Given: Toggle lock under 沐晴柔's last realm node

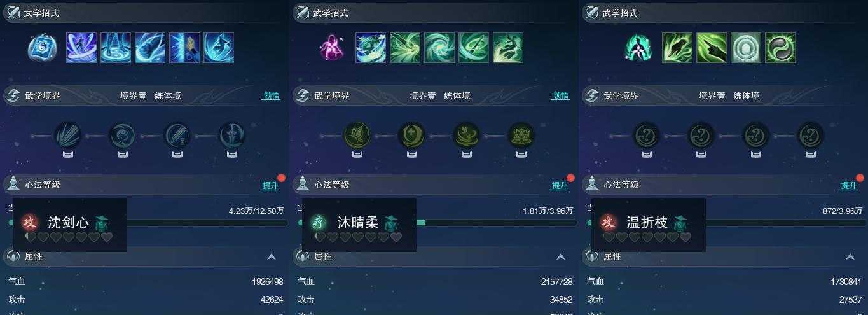Looking at the screenshot, I should (521, 154).
